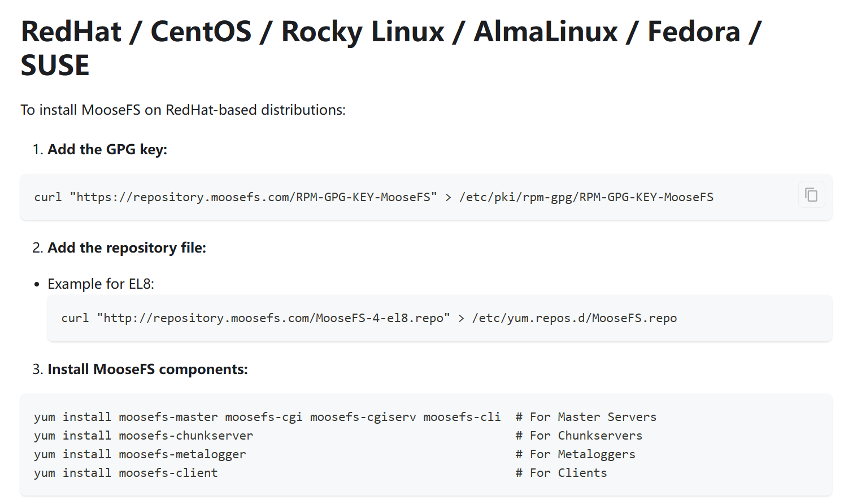Click the GPG key curl command line
The height and width of the screenshot is (504, 844).
tap(374, 197)
